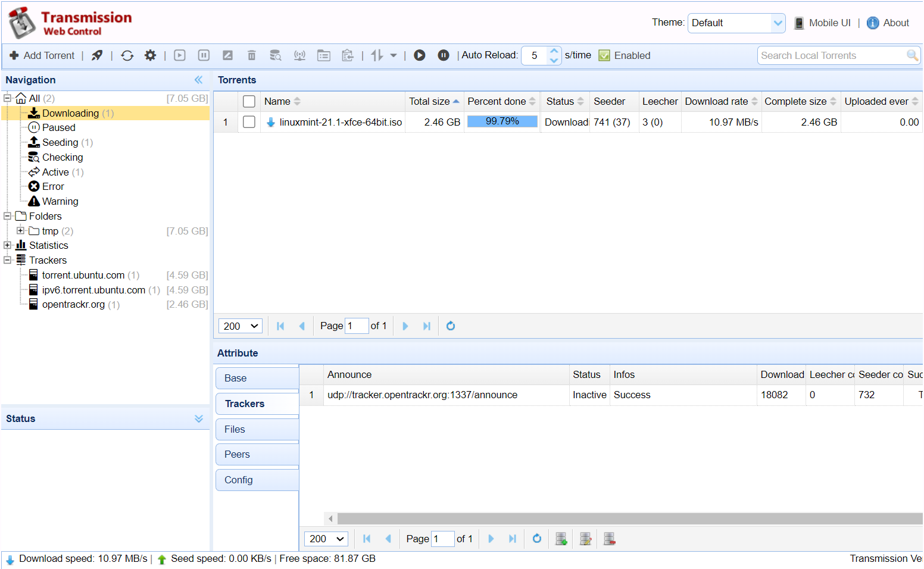This screenshot has width=924, height=569.
Task: Enable the Auto Reload checkbox
Action: pyautogui.click(x=604, y=55)
